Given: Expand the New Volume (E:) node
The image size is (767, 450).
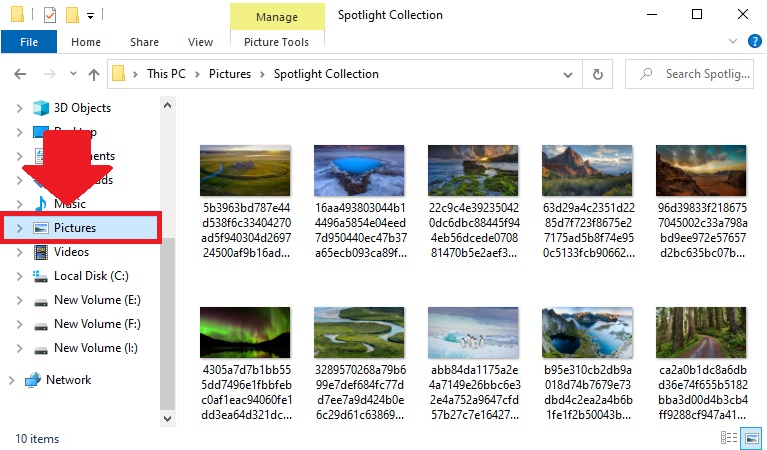Looking at the screenshot, I should tap(20, 300).
